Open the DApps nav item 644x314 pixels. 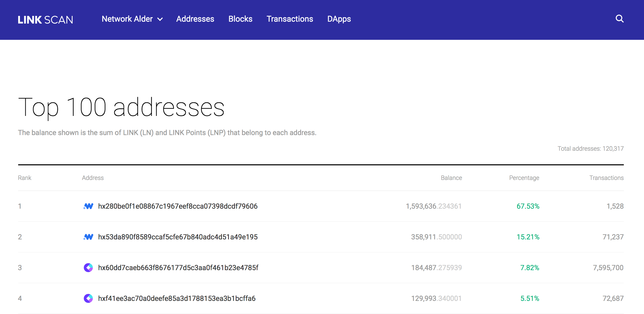click(x=339, y=19)
